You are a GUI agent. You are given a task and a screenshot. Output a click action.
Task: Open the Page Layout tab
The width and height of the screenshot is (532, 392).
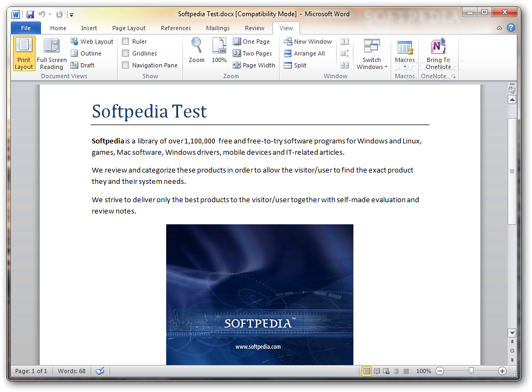tap(128, 28)
